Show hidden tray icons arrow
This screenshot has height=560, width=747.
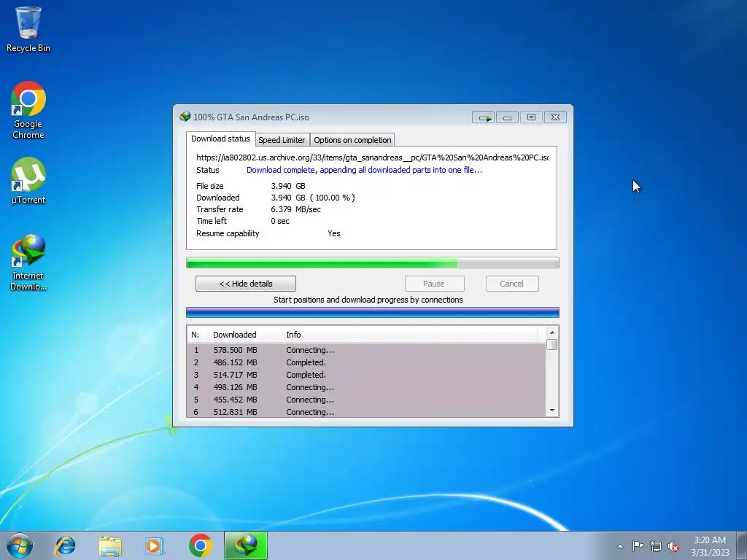coord(620,546)
